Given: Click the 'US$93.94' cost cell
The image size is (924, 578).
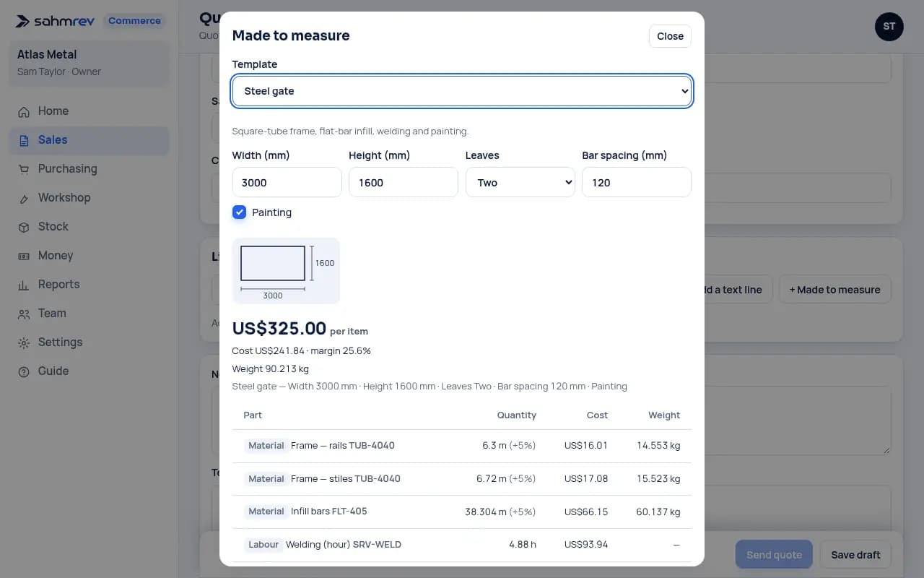Looking at the screenshot, I should click(586, 545).
